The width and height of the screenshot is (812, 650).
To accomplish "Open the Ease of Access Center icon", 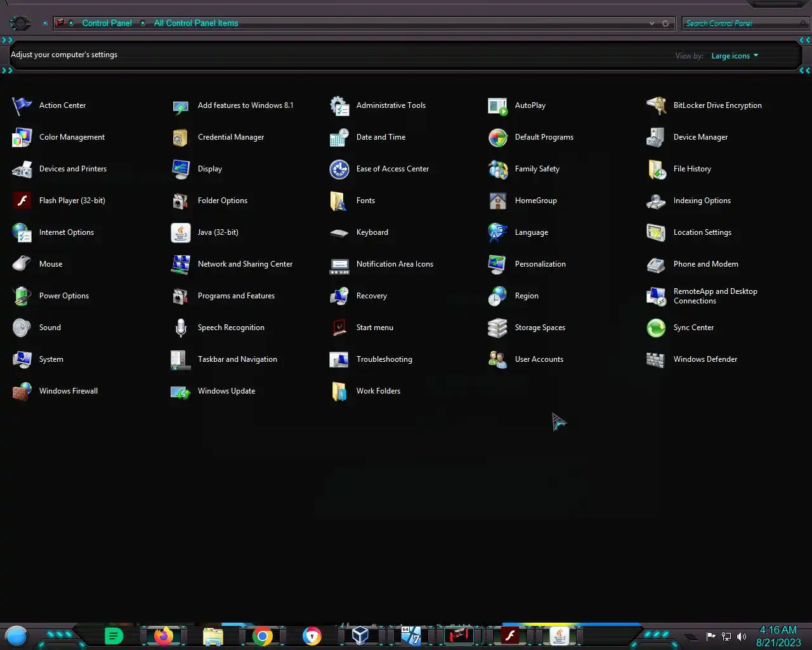I will click(x=339, y=169).
